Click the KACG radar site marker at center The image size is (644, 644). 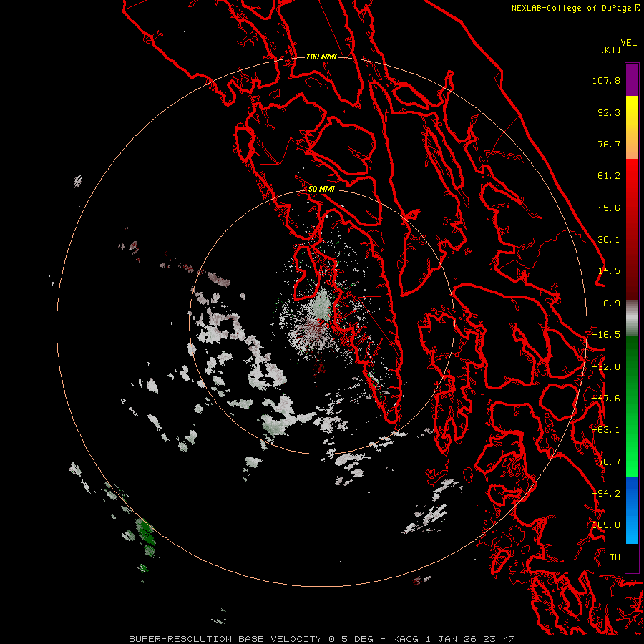(x=321, y=322)
